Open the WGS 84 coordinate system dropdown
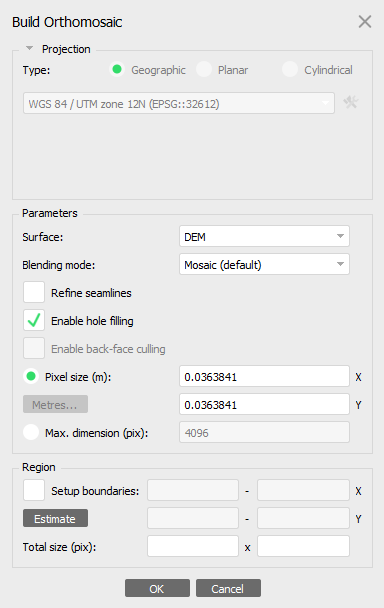This screenshot has height=608, width=384. (x=179, y=103)
